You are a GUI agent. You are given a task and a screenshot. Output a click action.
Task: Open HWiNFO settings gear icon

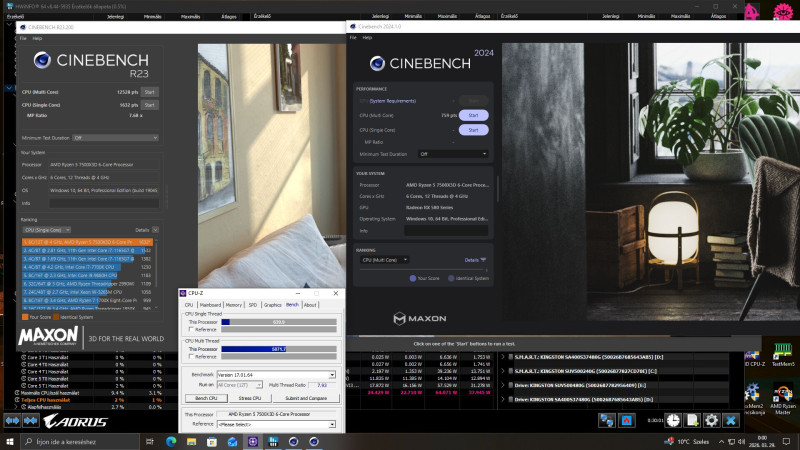(x=711, y=420)
